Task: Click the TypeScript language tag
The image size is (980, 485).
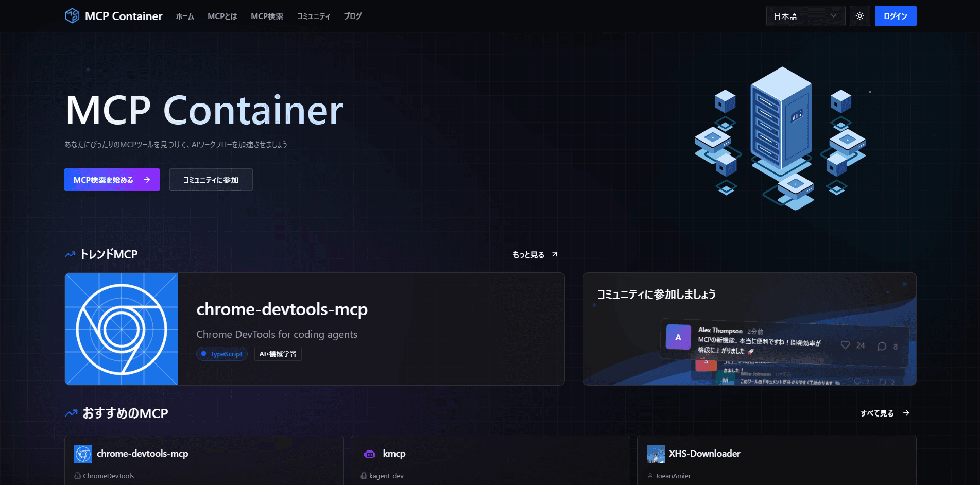Action: tap(222, 354)
